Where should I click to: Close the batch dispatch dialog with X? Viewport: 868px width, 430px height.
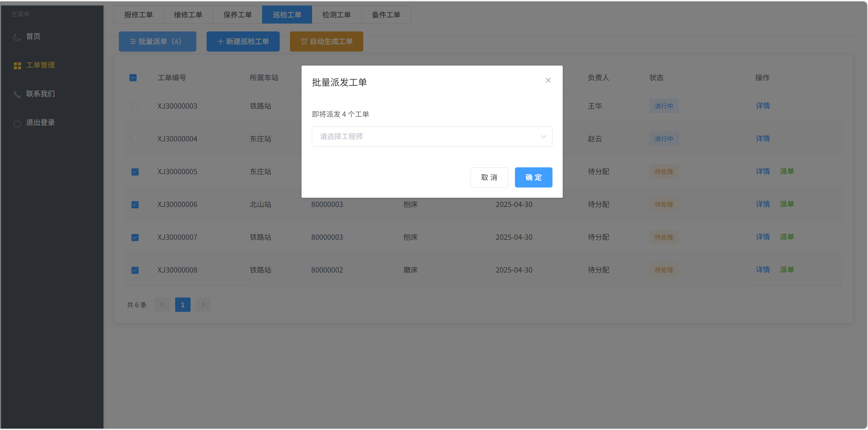coord(548,80)
